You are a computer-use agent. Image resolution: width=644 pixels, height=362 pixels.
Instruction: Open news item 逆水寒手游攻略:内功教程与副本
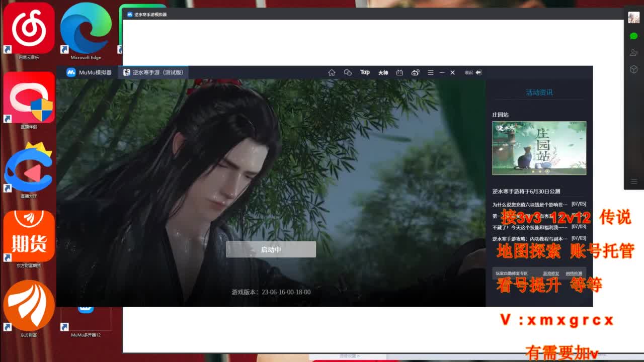tap(530, 238)
